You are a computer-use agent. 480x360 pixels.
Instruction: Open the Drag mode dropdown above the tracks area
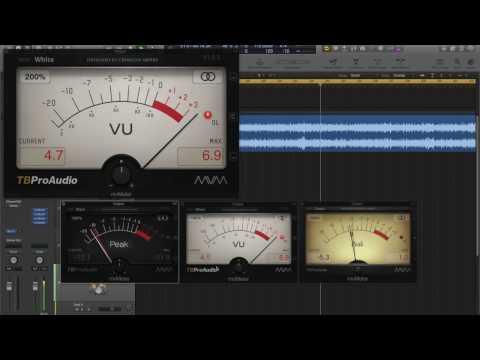click(x=399, y=75)
